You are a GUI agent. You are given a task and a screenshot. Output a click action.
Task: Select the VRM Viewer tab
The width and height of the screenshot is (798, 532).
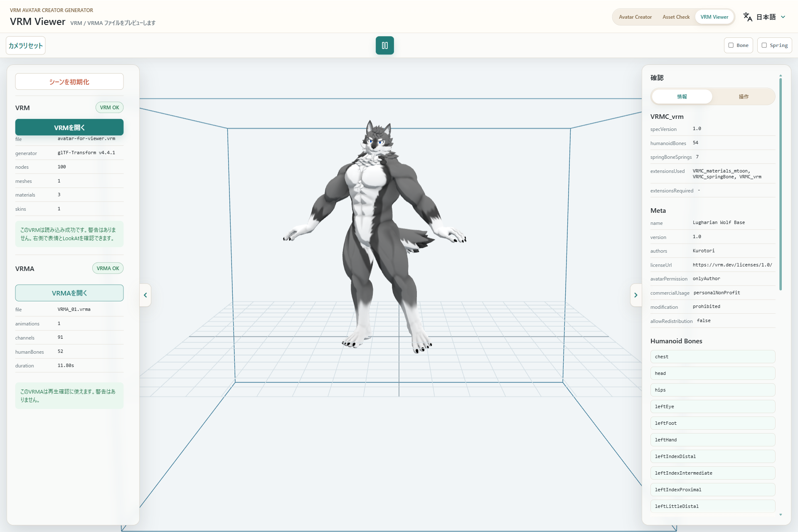714,17
